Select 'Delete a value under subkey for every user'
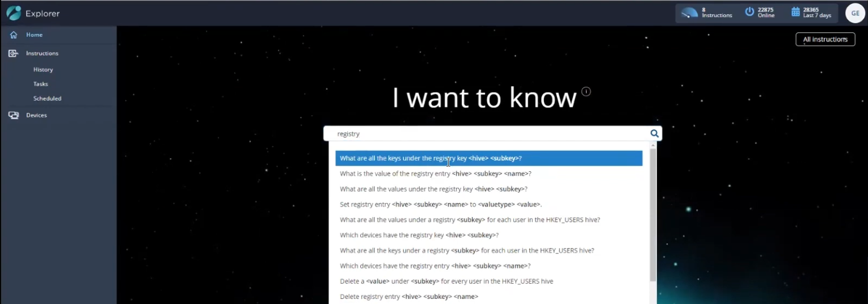The image size is (868, 304). pos(488,281)
